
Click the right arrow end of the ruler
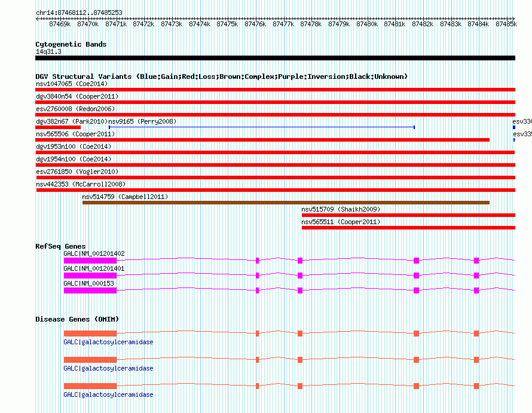click(513, 19)
